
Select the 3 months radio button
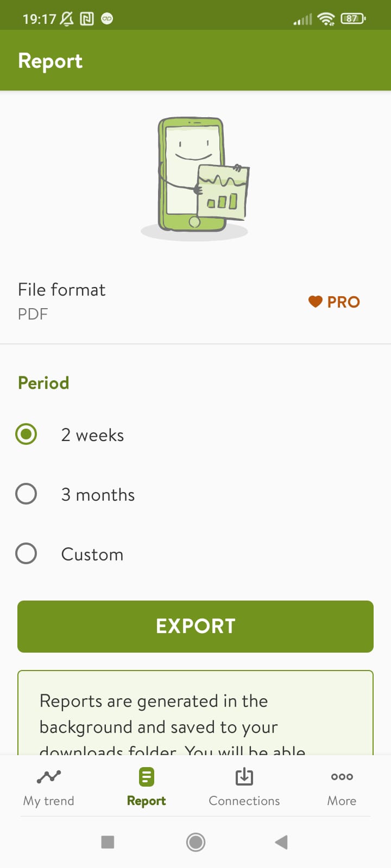[x=26, y=494]
